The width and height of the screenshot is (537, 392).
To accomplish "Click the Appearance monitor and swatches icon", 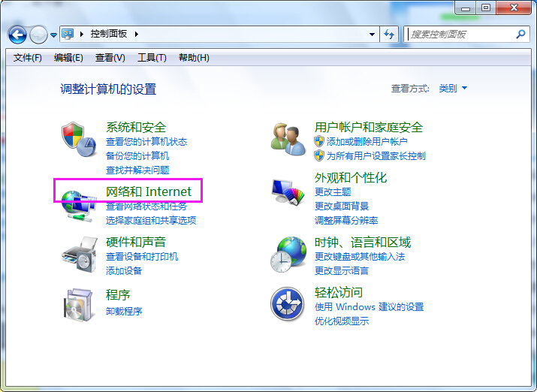I will pyautogui.click(x=288, y=192).
